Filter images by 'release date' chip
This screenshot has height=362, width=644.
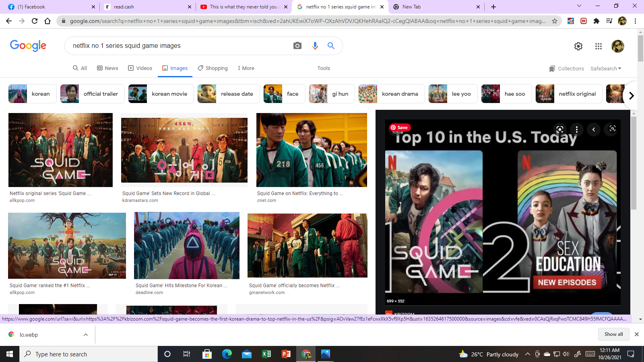(228, 94)
